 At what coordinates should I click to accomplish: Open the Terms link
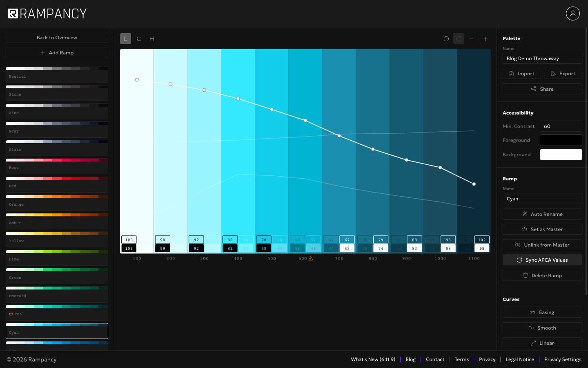click(x=462, y=359)
